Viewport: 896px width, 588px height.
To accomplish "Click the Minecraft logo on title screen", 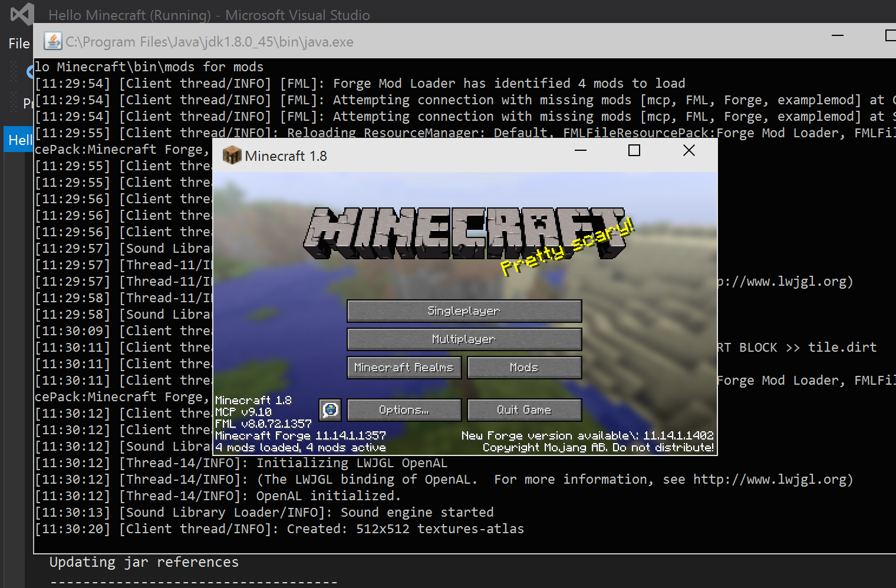I will point(465,233).
